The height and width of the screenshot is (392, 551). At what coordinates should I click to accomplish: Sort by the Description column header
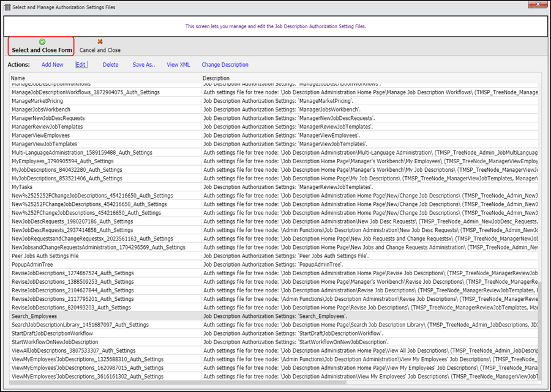click(371, 78)
